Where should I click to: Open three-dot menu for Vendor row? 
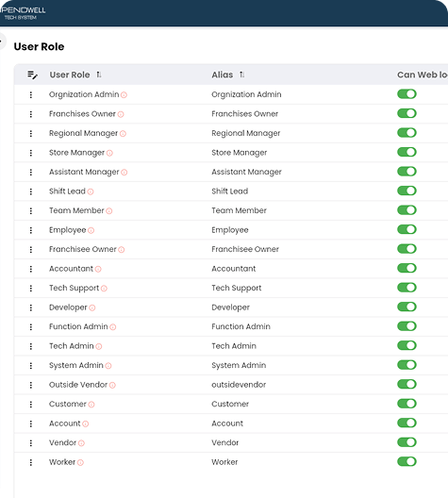(x=31, y=443)
